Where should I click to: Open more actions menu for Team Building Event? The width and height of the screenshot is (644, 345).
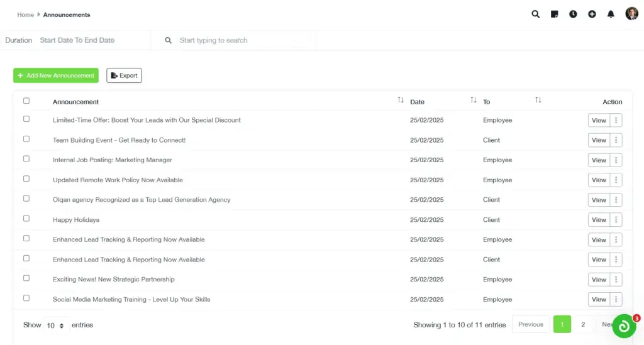(616, 140)
